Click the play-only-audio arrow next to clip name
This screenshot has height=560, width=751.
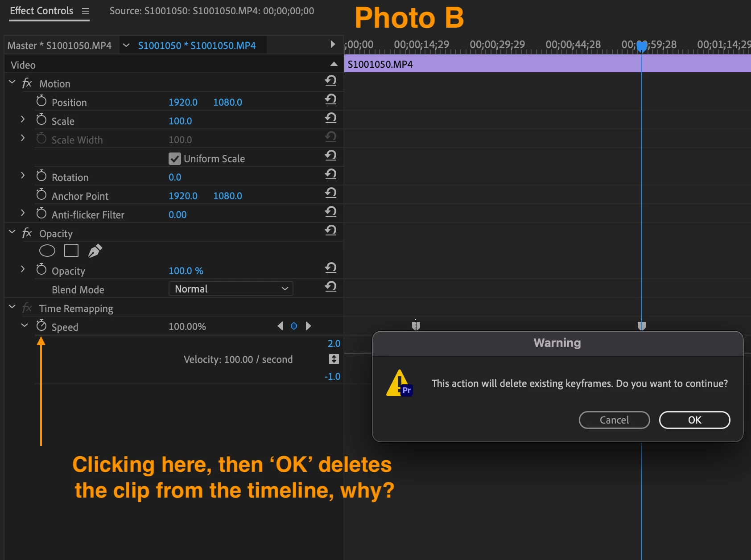tap(333, 44)
